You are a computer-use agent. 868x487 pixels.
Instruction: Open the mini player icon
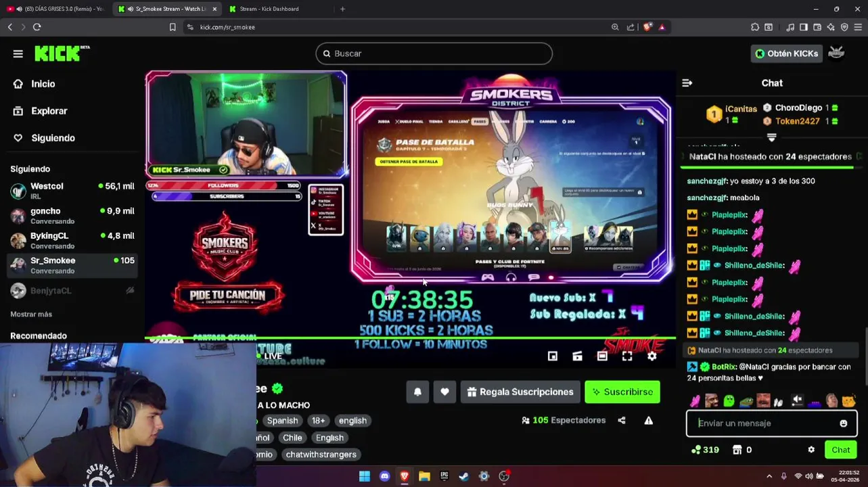click(x=552, y=356)
